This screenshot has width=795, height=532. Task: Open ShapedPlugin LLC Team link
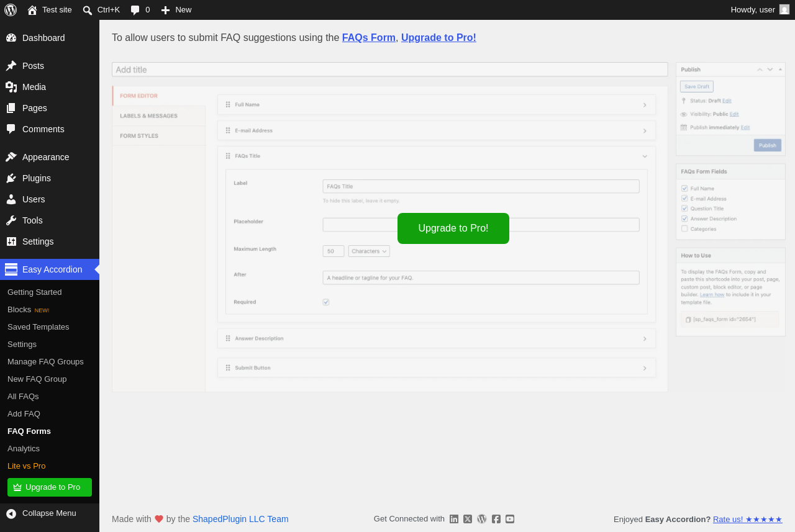click(240, 519)
